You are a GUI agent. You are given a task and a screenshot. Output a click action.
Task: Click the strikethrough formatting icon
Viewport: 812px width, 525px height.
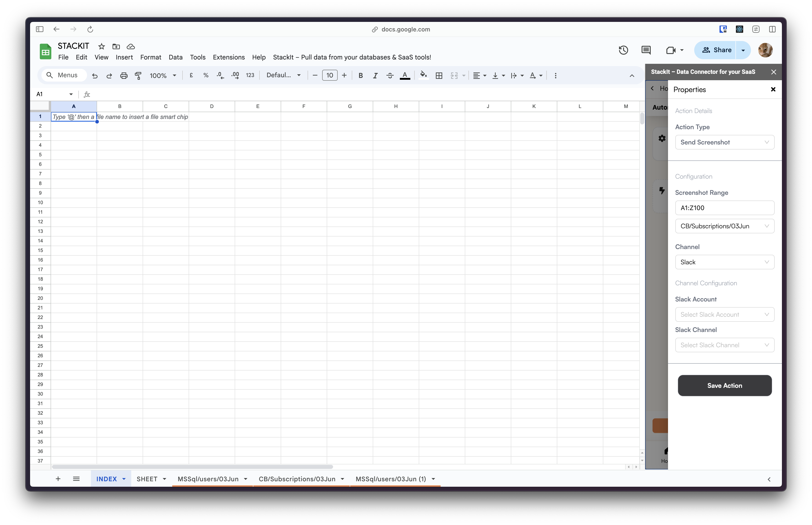click(x=390, y=76)
